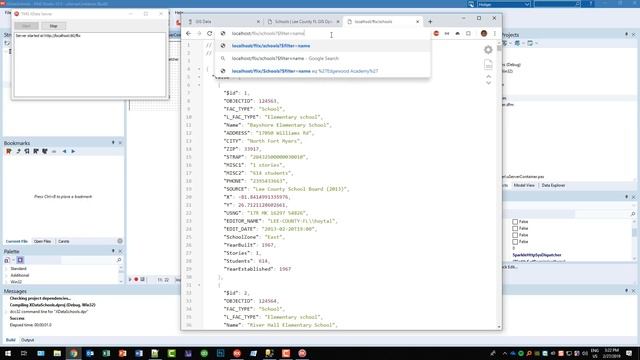This screenshot has width=640, height=360.
Task: Select the Open Files bookmarks tab
Action: pos(42,241)
